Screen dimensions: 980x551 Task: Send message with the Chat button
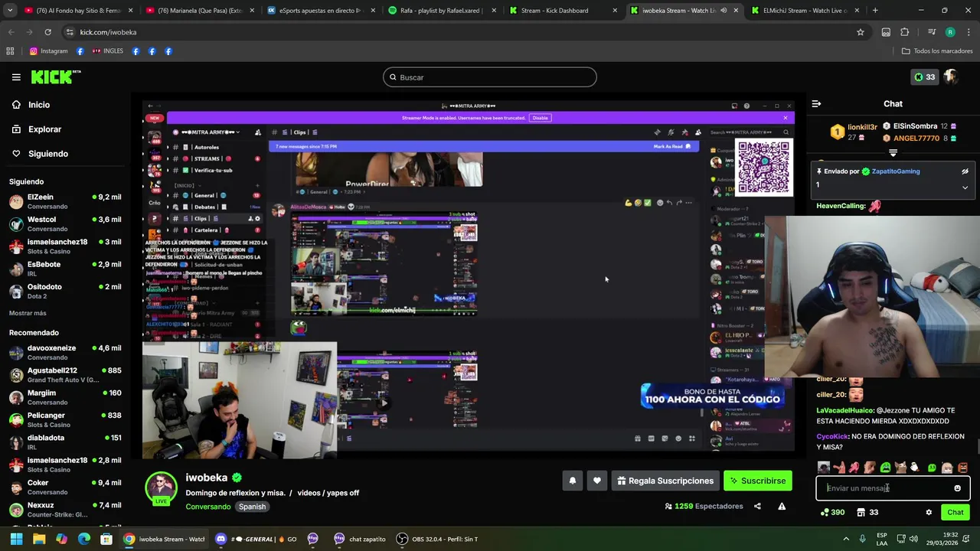tap(955, 513)
